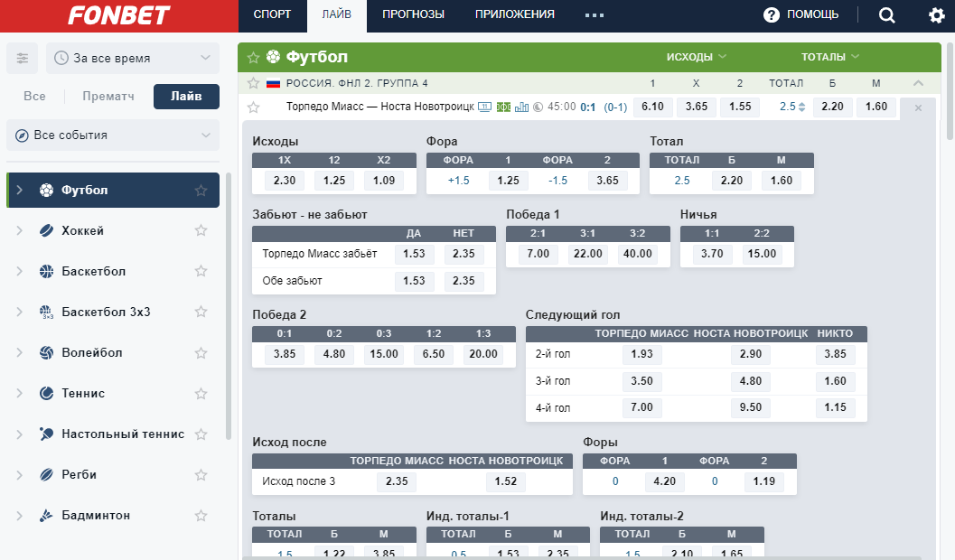Show match statistics bar chart icon
The image size is (955, 560).
pos(522,107)
